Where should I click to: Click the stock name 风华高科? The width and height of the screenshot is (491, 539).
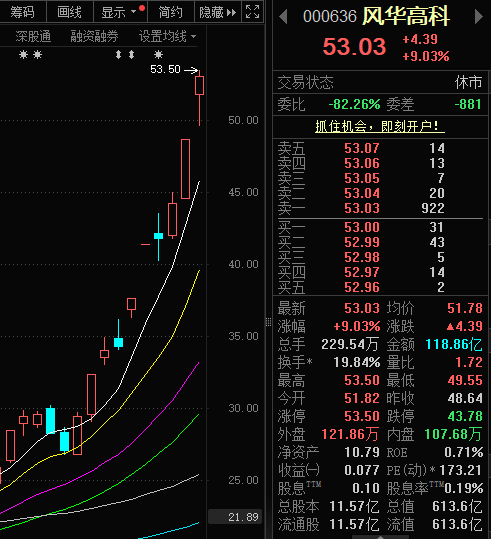406,16
